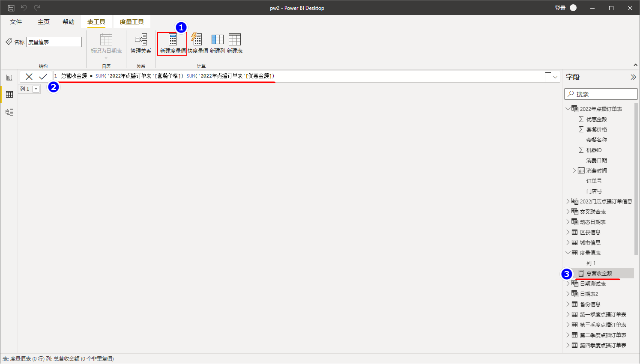Click sigma icon beside 机器ID
This screenshot has height=364, width=640.
point(581,150)
